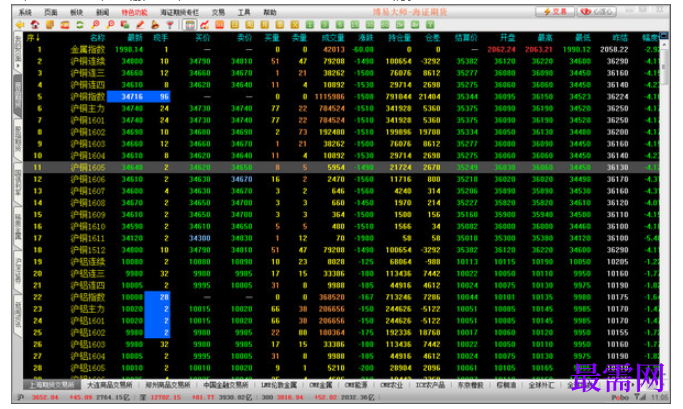
Task: Click the 成交量 column header
Action: click(x=333, y=38)
